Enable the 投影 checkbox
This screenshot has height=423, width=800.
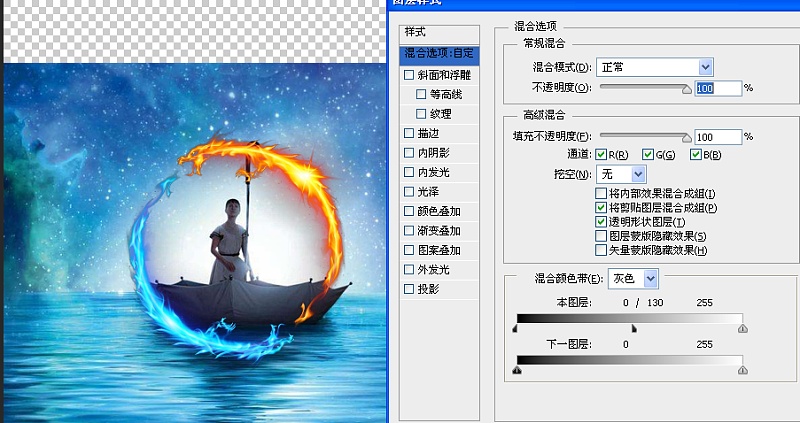pos(409,289)
